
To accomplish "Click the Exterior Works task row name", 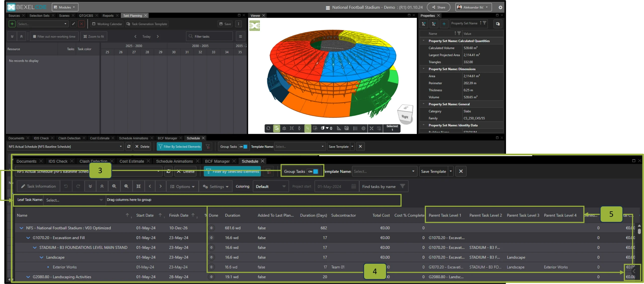I will point(65,267).
